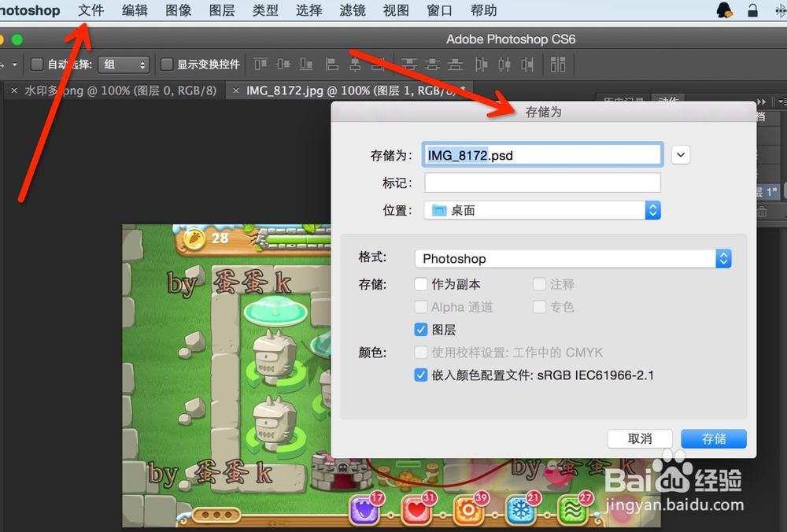Collapse panels with the double-arrow icon

coord(761,102)
